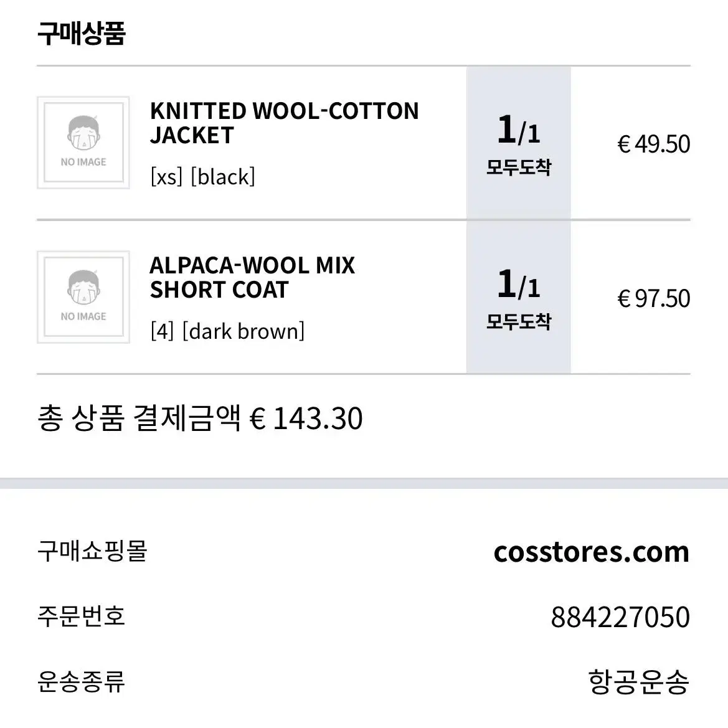Click the 구매쇼핑몰 label
Image resolution: width=728 pixels, height=728 pixels.
(x=92, y=551)
